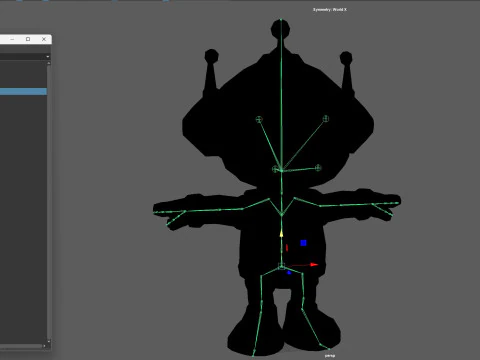Minimize the floating window

tap(12, 39)
